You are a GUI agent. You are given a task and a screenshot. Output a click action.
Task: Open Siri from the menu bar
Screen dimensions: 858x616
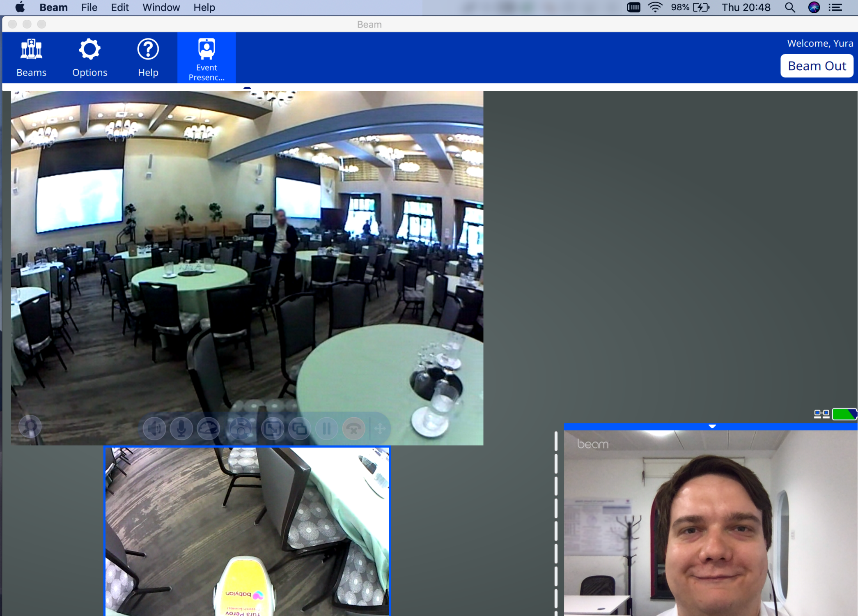814,7
